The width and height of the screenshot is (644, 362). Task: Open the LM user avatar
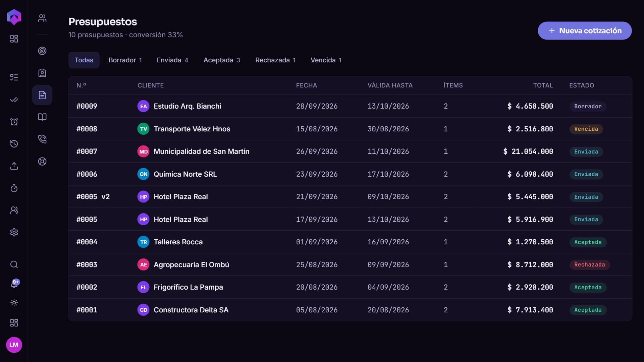[x=14, y=345]
